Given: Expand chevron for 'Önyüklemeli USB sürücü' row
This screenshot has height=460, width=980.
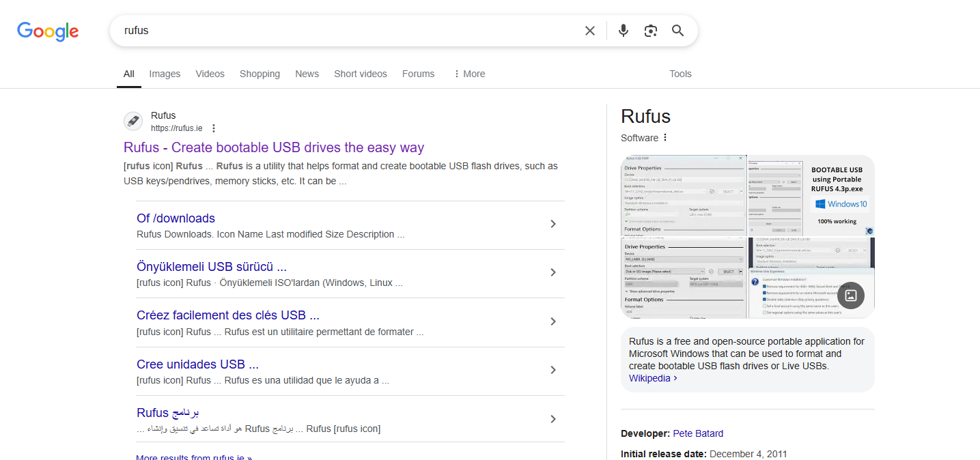Looking at the screenshot, I should 553,272.
